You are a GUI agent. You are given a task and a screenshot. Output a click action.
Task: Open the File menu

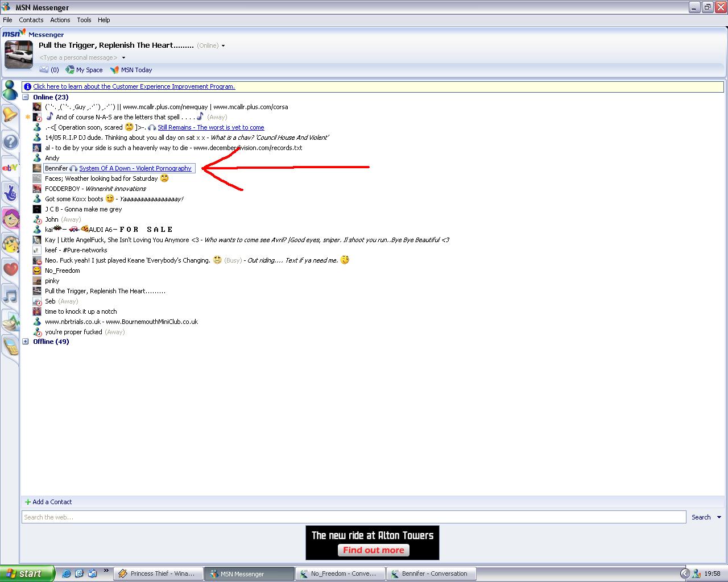pos(7,20)
